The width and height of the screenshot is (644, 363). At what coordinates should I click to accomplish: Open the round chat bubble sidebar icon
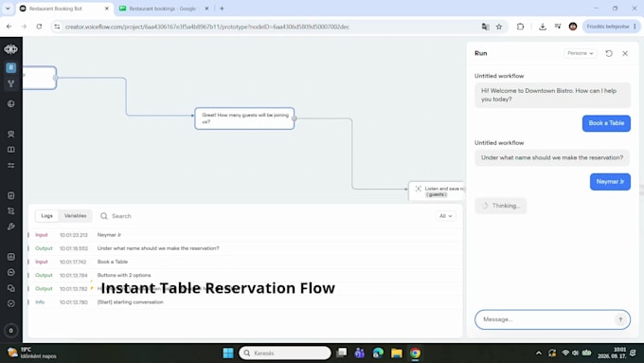pos(11,273)
